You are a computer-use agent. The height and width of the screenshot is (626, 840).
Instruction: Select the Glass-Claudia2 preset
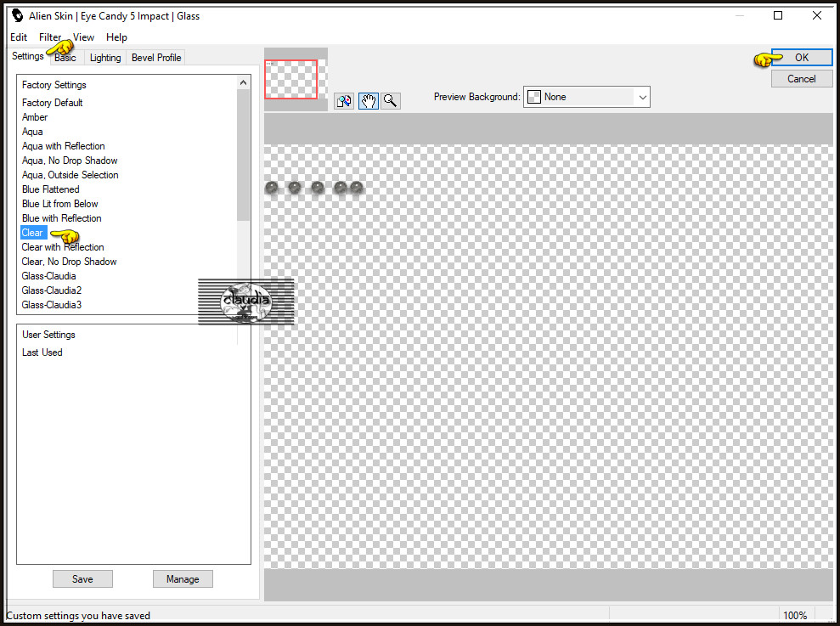pyautogui.click(x=52, y=290)
